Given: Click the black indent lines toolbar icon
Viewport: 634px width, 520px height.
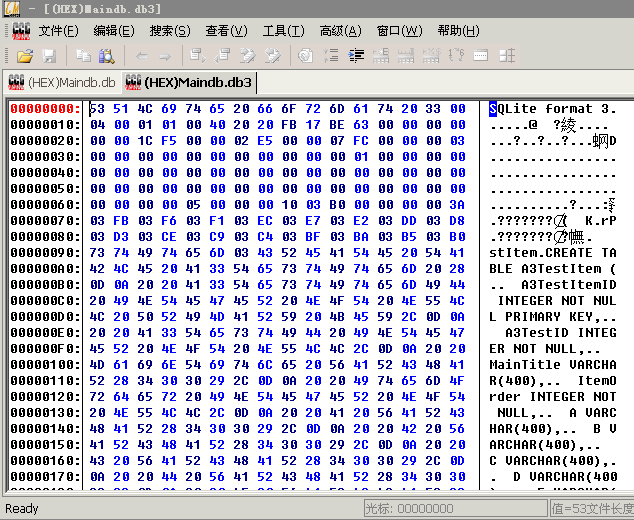Looking at the screenshot, I should pyautogui.click(x=356, y=56).
